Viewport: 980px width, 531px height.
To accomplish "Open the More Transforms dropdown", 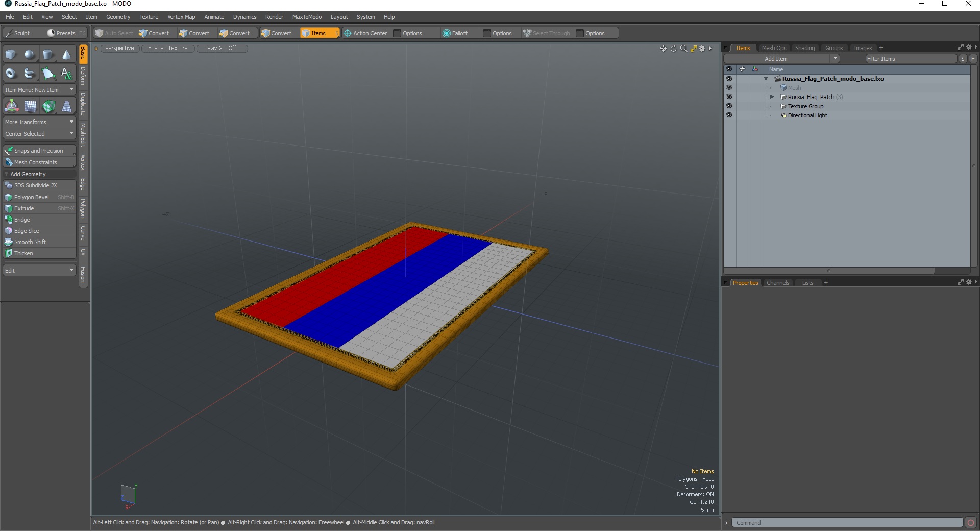I will [x=39, y=122].
